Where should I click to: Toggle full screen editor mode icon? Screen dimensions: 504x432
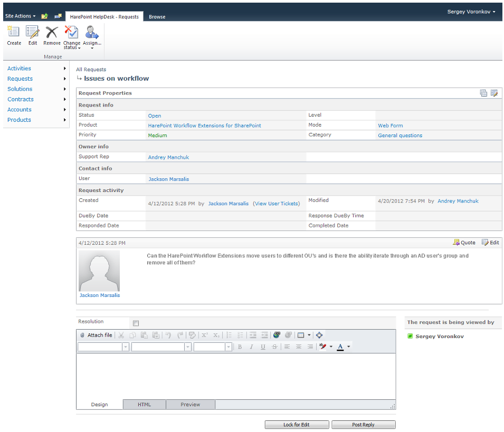[319, 335]
